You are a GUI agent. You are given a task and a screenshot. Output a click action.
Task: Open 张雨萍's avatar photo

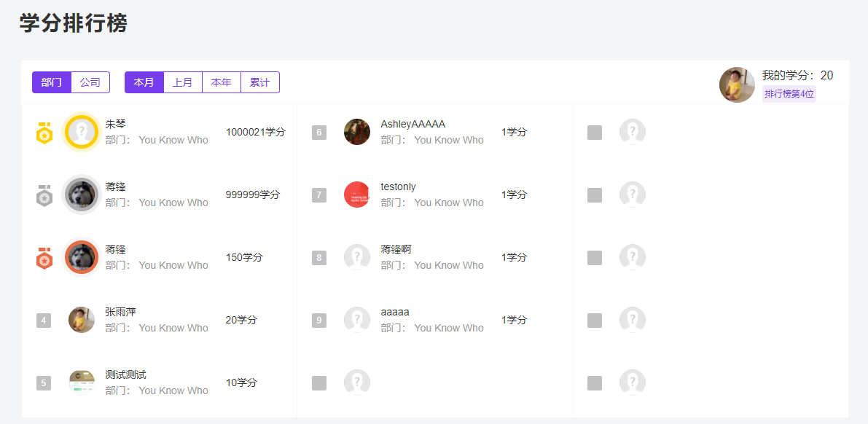click(x=82, y=319)
